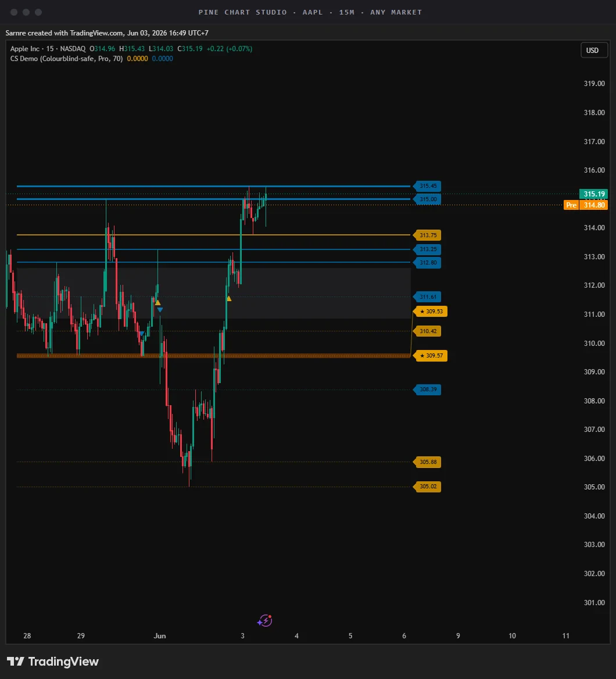Click the TradingView logo at the bottom
Screen dimensions: 616x679
53,662
